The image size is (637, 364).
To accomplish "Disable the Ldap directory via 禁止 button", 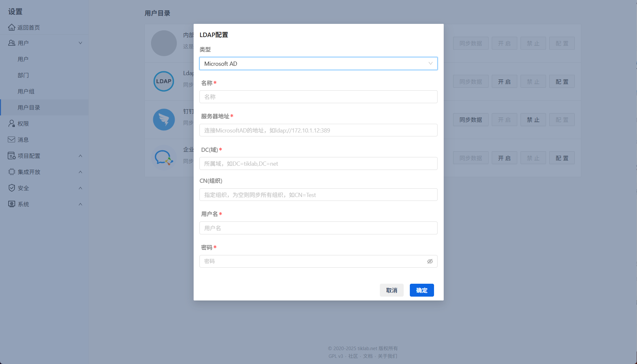I will pyautogui.click(x=533, y=81).
